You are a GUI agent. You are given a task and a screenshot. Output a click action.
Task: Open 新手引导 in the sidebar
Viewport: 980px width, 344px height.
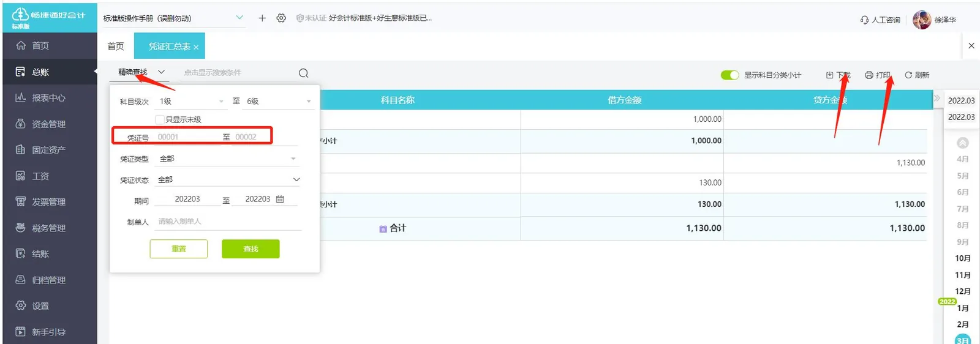pos(50,332)
